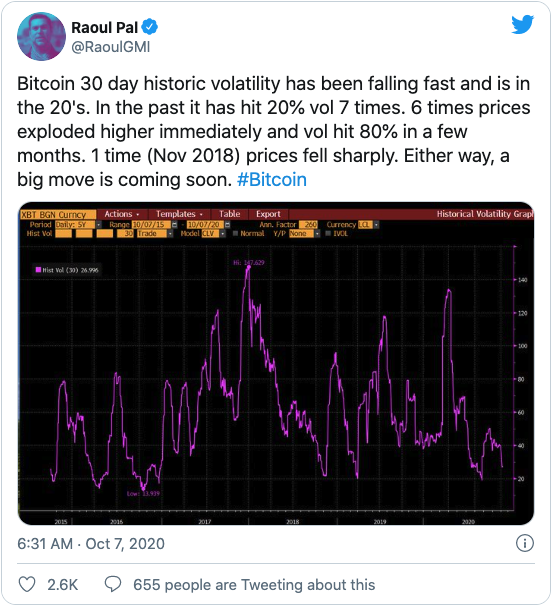Click the verified badge beside Raoul Pal
The height and width of the screenshot is (608, 554).
[x=150, y=28]
